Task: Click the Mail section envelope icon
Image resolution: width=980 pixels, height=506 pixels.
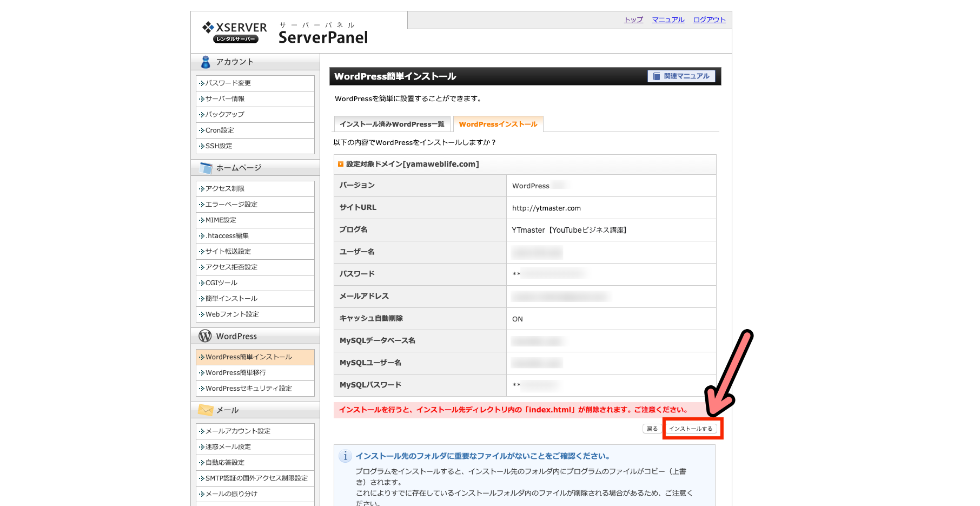Action: [x=206, y=410]
